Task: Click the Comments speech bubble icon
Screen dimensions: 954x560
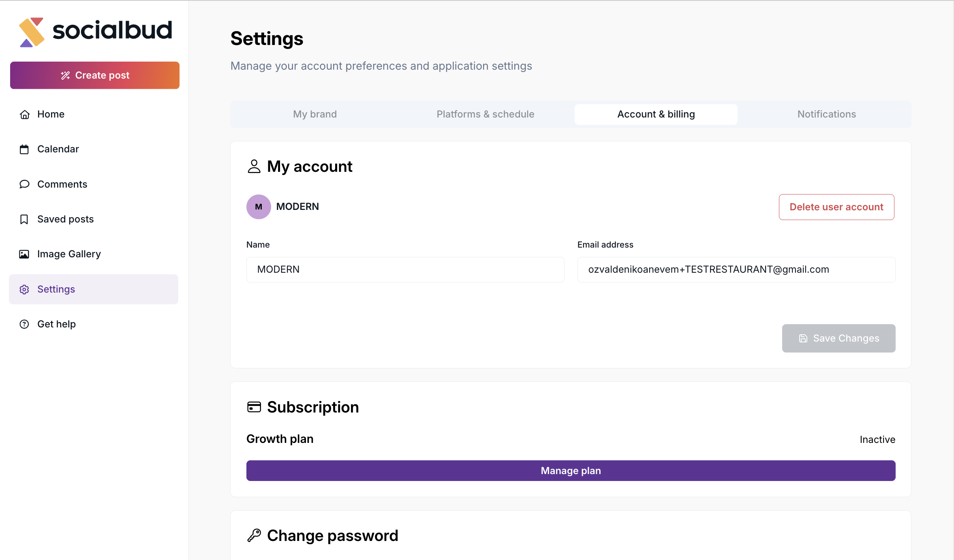Action: point(24,184)
